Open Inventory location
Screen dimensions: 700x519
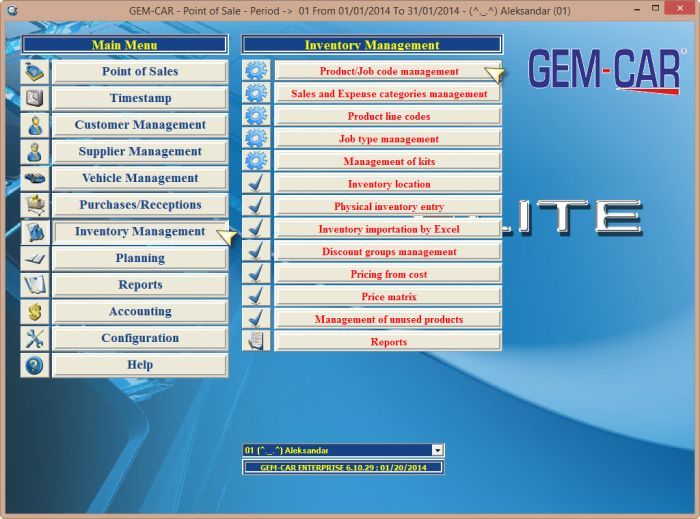click(388, 184)
